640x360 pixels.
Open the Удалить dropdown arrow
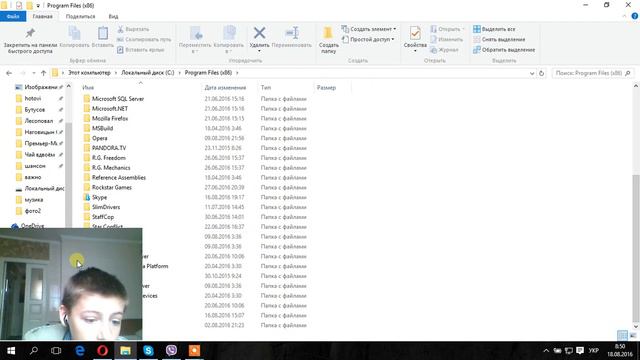[259, 51]
